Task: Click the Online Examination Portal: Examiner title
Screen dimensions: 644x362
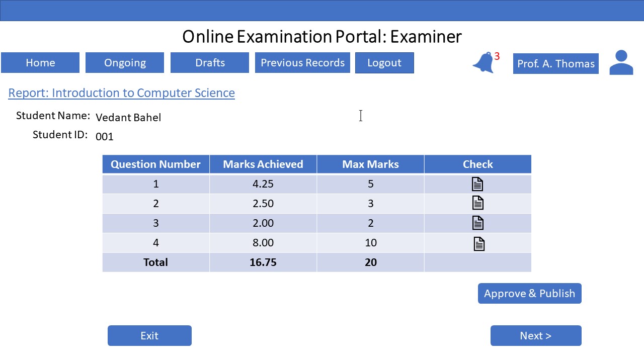Action: tap(322, 37)
